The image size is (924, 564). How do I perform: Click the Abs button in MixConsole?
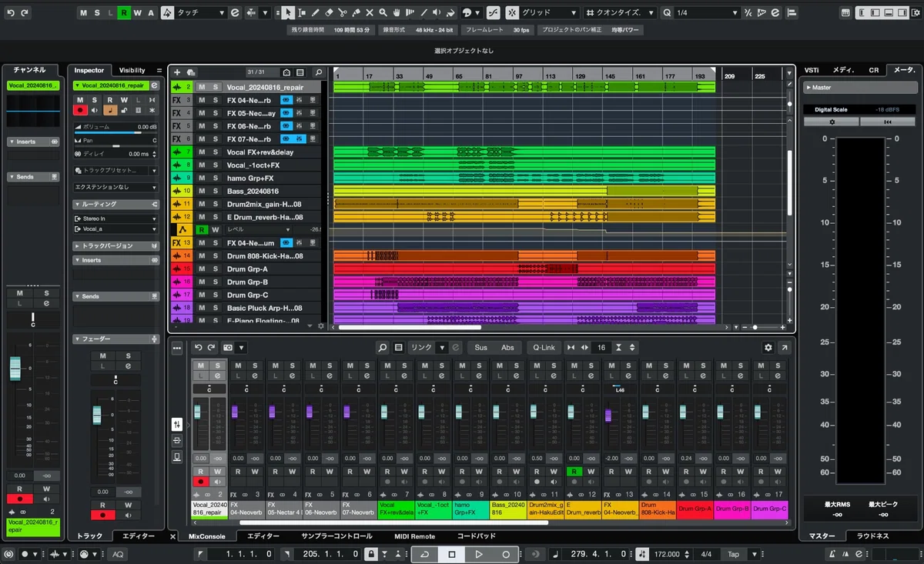coord(507,348)
